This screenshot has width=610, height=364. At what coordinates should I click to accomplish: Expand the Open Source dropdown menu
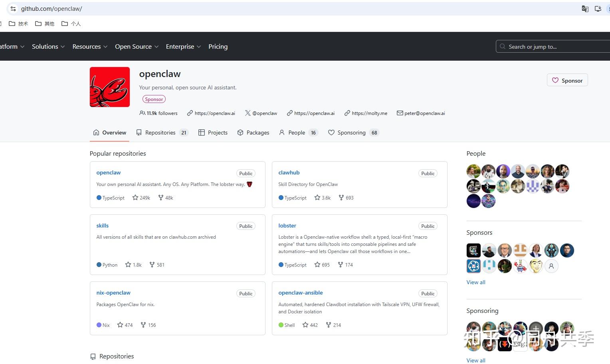pyautogui.click(x=137, y=47)
